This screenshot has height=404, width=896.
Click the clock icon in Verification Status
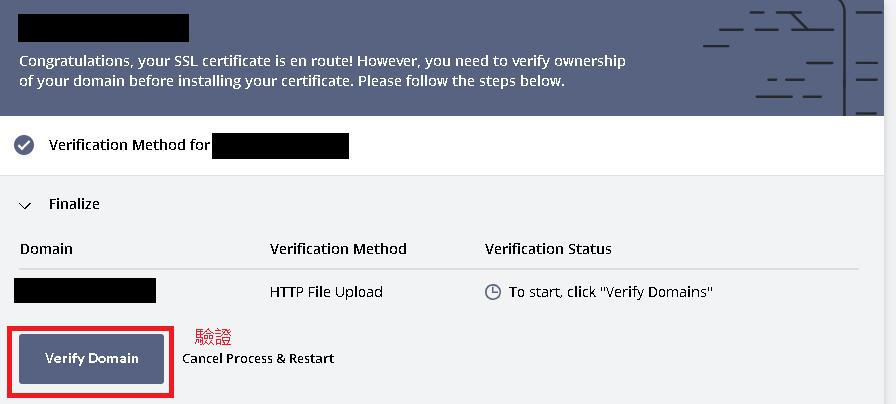pos(492,292)
